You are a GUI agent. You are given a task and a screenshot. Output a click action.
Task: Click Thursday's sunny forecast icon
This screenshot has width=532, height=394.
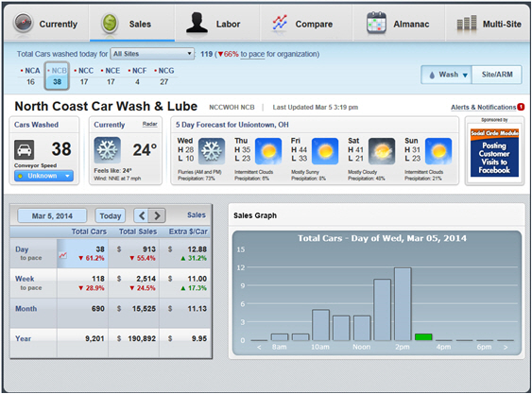268,151
